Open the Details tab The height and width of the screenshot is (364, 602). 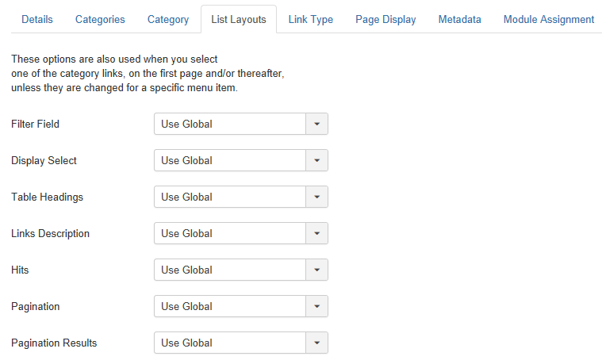coord(37,19)
